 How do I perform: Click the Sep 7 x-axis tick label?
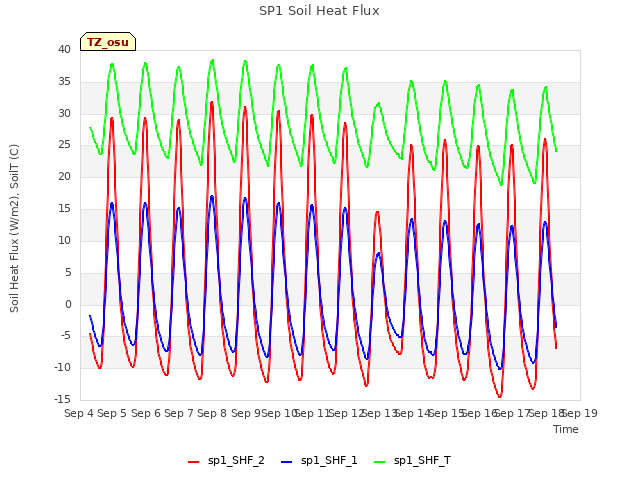click(179, 413)
